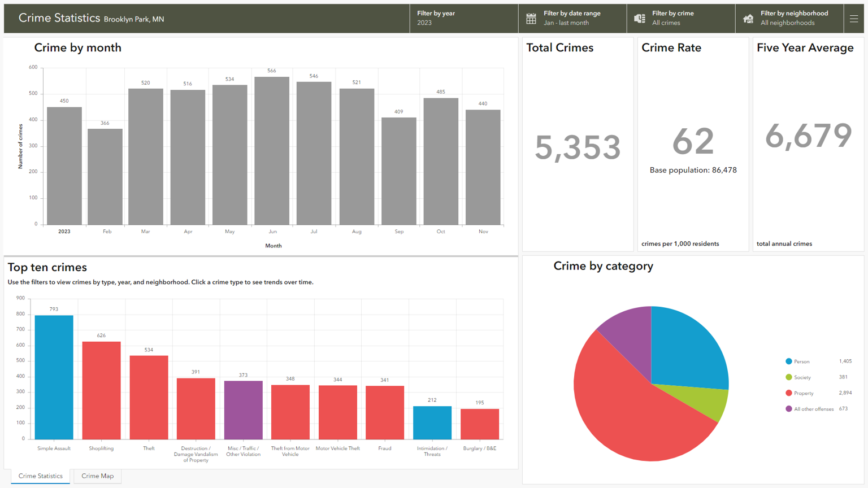
Task: Click the May bar showing 534
Action: [230, 155]
